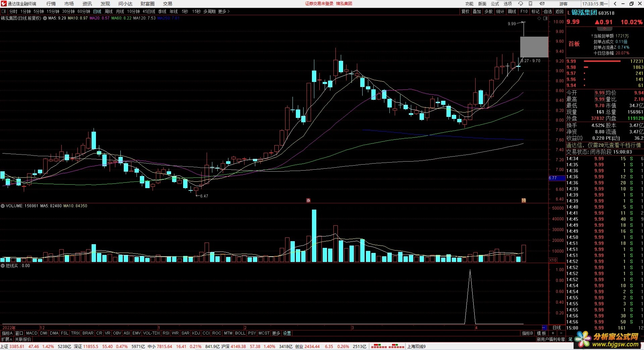Click the back arrow icon in title bar

point(615,4)
